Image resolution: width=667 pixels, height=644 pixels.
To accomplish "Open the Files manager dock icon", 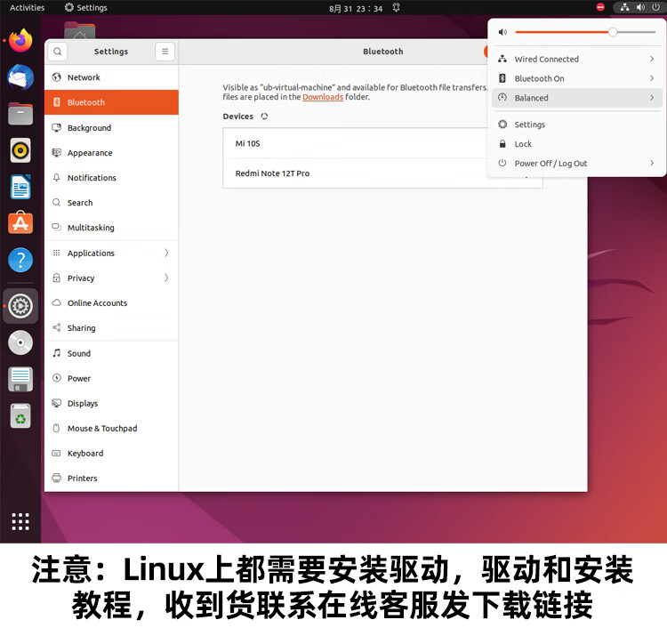I will [x=20, y=114].
